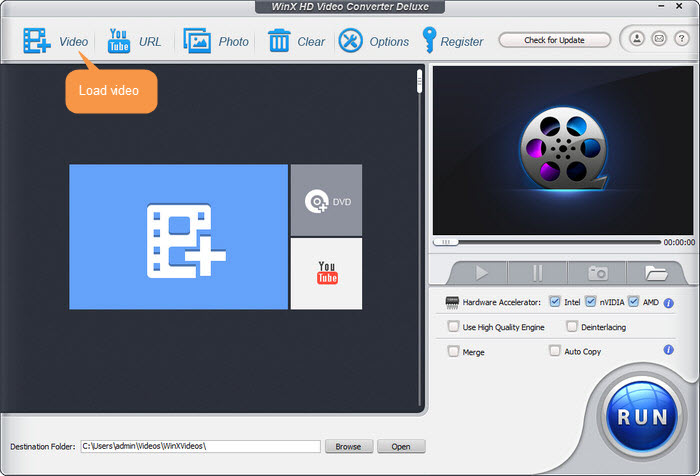Viewport: 700px width, 476px height.
Task: Click the Destination Folder path field
Action: 200,446
